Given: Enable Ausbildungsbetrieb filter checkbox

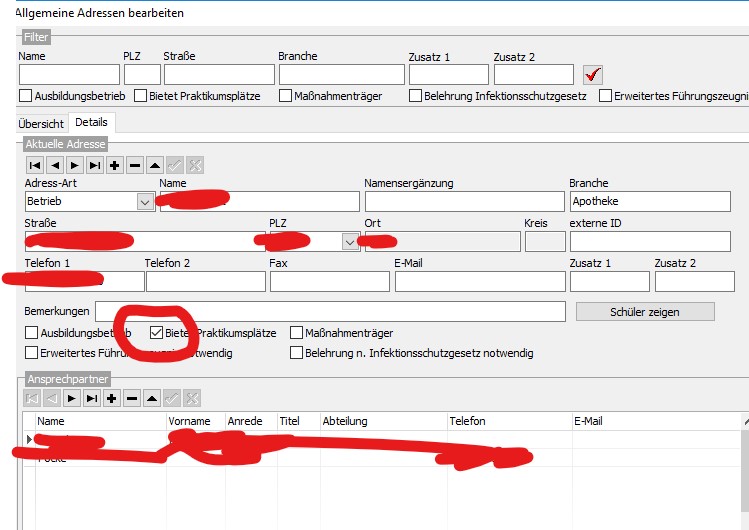Looking at the screenshot, I should [x=26, y=96].
